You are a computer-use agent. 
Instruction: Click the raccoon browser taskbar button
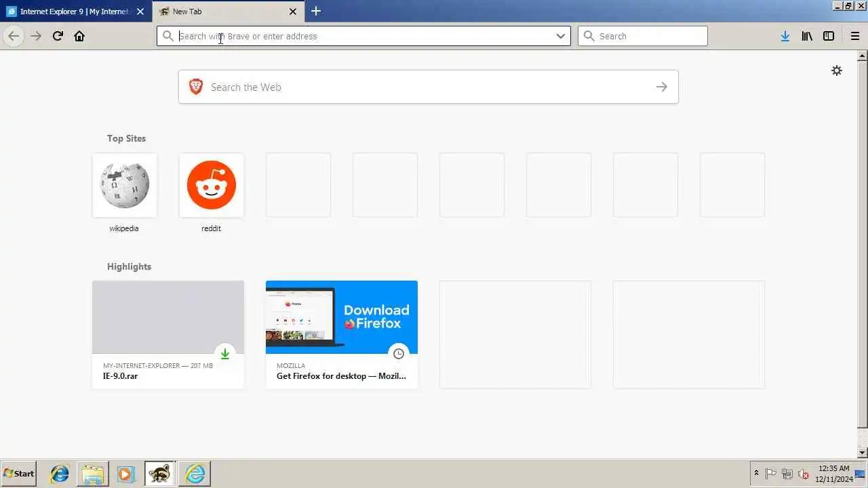[160, 474]
